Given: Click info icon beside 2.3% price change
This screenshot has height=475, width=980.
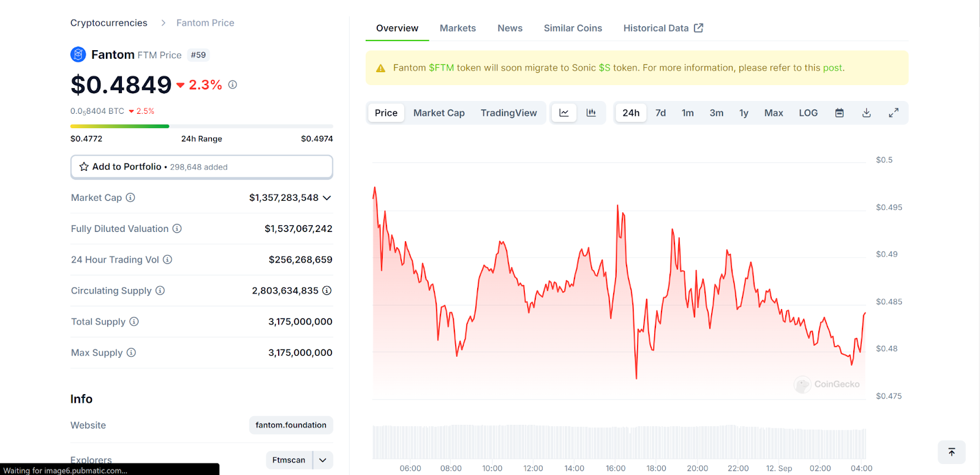Looking at the screenshot, I should 233,84.
